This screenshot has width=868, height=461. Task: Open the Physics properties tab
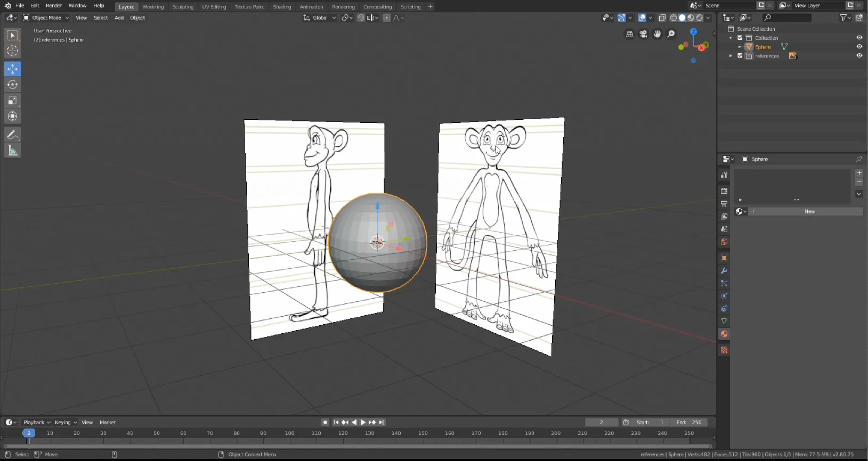click(724, 296)
